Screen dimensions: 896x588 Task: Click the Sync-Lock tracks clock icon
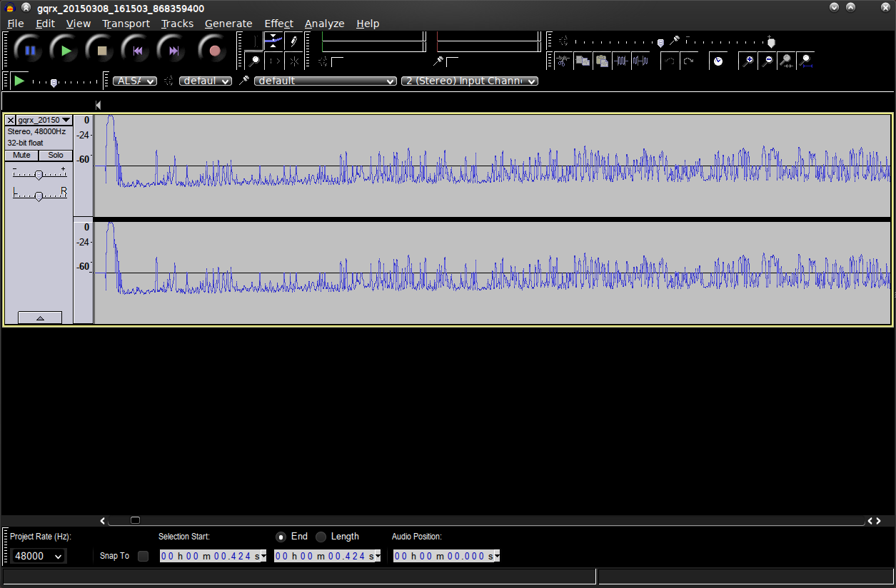point(718,61)
